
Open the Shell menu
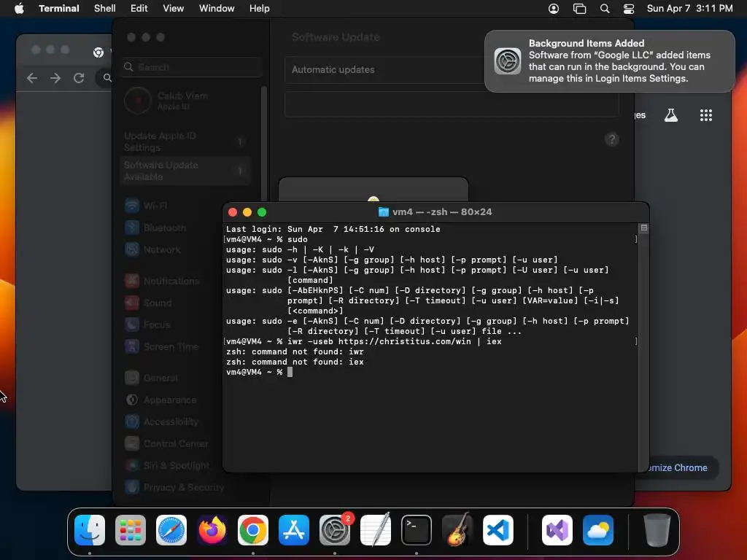(x=104, y=8)
